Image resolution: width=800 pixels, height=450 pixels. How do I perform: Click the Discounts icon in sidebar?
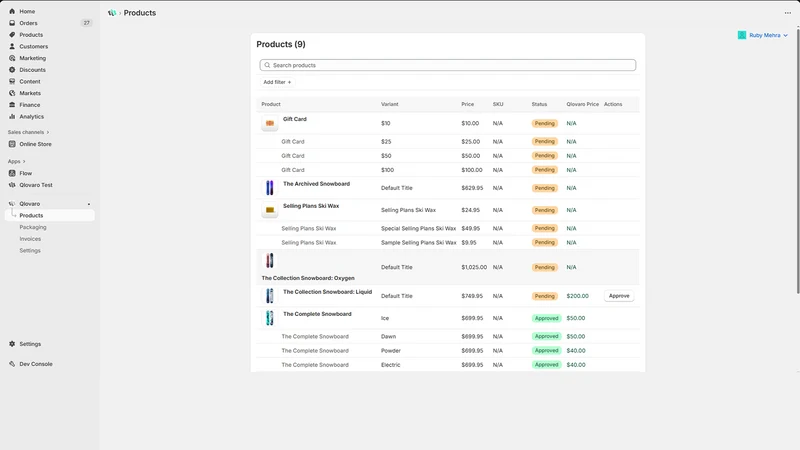(12, 70)
